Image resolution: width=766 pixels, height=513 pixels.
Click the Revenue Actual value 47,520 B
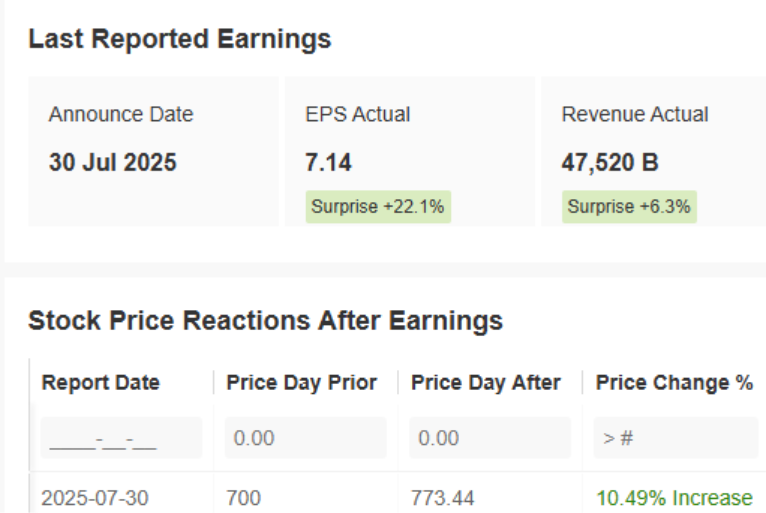coord(610,162)
